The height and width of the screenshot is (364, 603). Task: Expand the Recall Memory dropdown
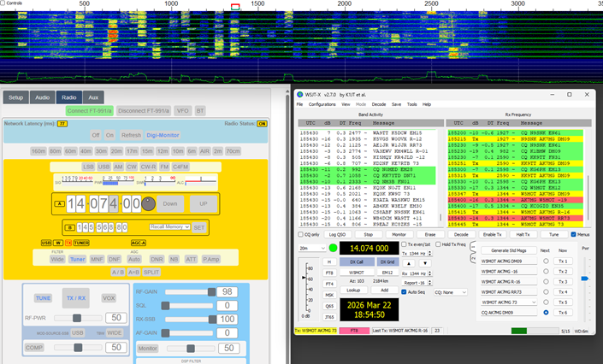[x=168, y=227]
